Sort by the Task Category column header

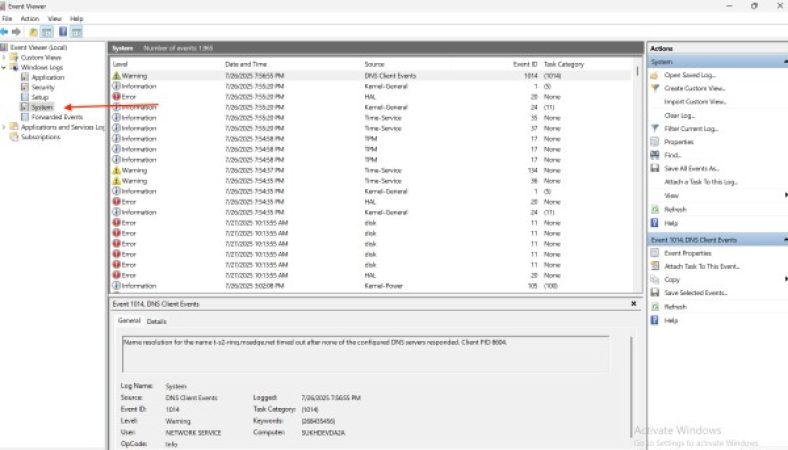(x=564, y=64)
